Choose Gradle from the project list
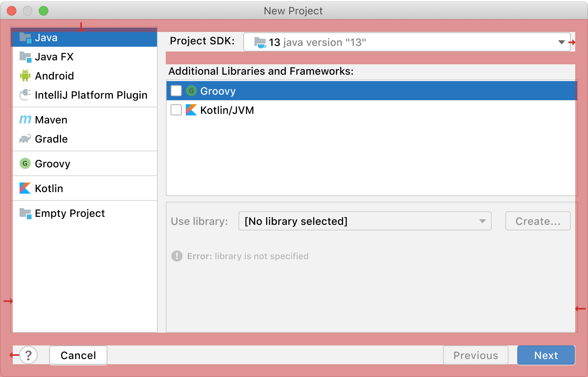Screen dimensions: 588x377 point(51,139)
